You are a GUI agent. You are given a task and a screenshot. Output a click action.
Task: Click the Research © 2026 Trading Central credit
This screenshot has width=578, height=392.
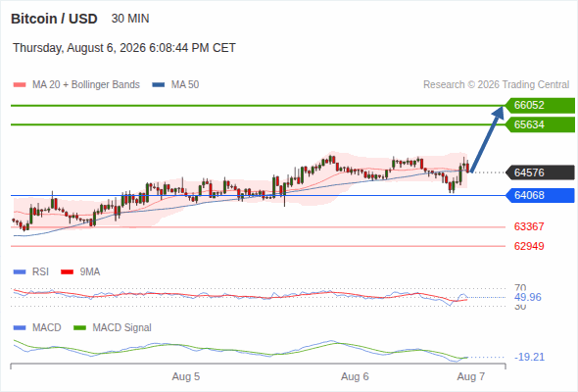(x=496, y=85)
